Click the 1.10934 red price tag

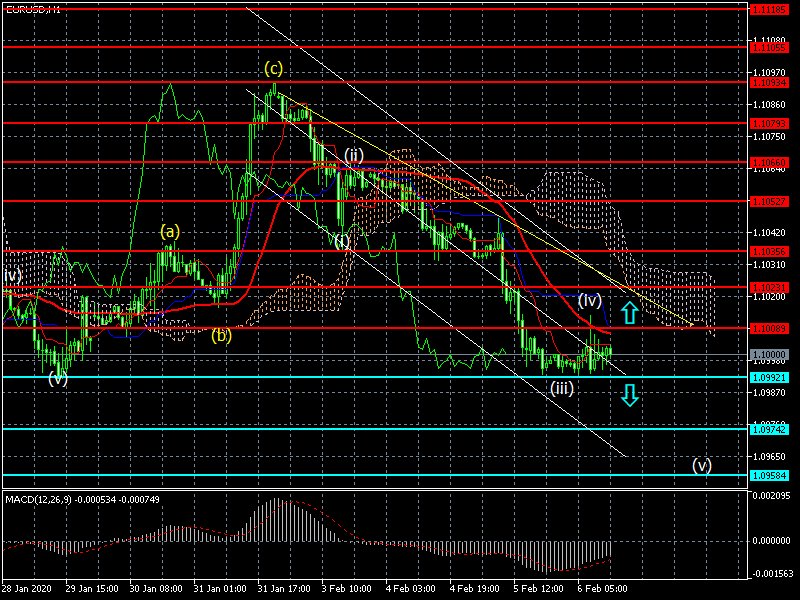[769, 83]
